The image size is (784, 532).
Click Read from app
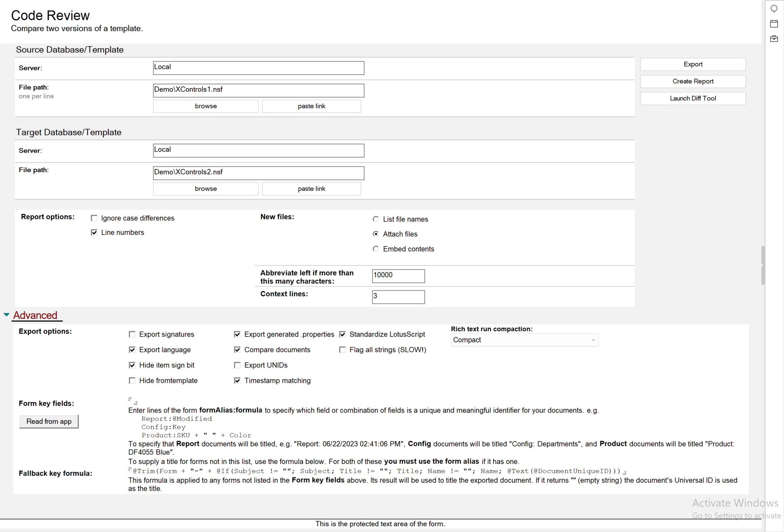(49, 421)
